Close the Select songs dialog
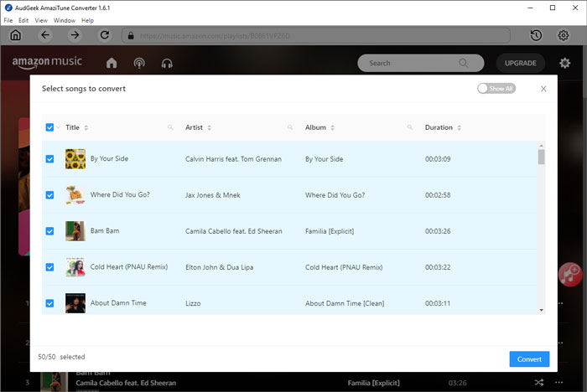The height and width of the screenshot is (392, 587). [x=543, y=89]
